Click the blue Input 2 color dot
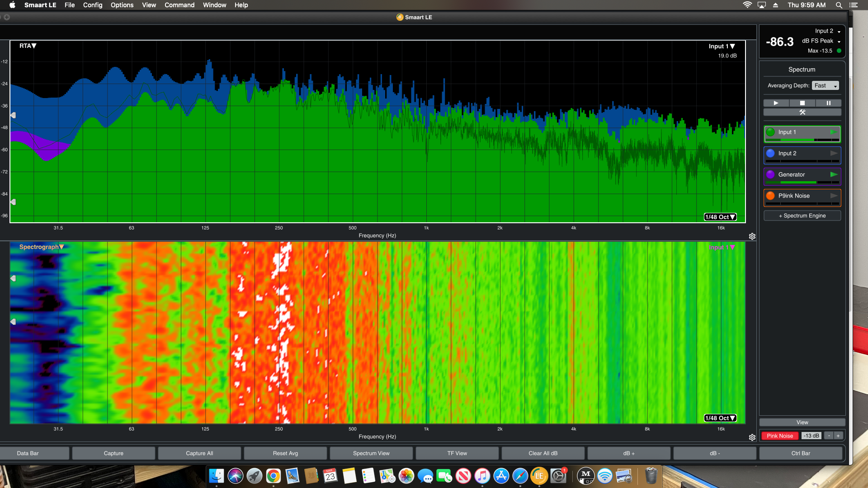Viewport: 868px width, 488px height. tap(770, 153)
